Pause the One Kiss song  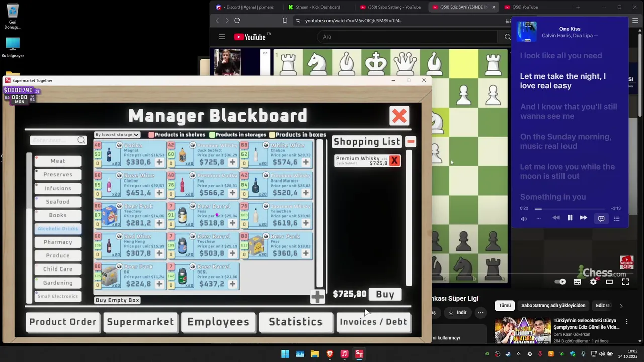coord(570,218)
